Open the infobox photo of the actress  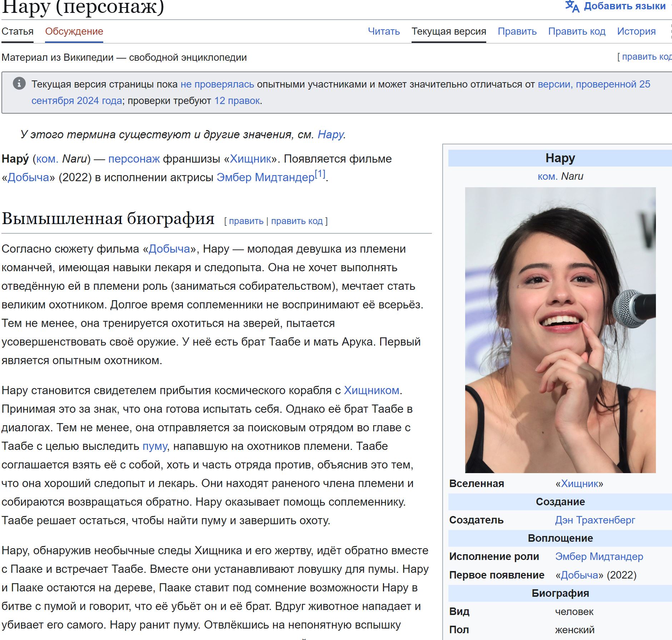(x=560, y=330)
